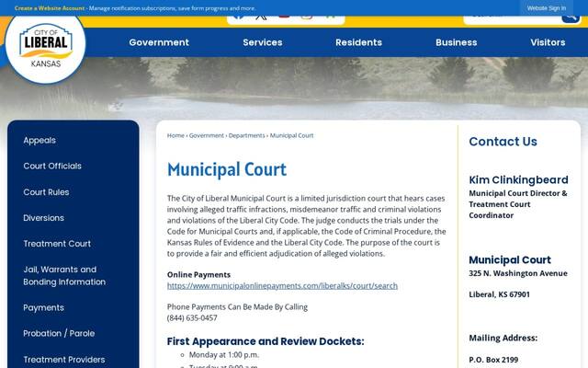
Task: Open Treatment Court in the sidebar
Action: click(57, 244)
